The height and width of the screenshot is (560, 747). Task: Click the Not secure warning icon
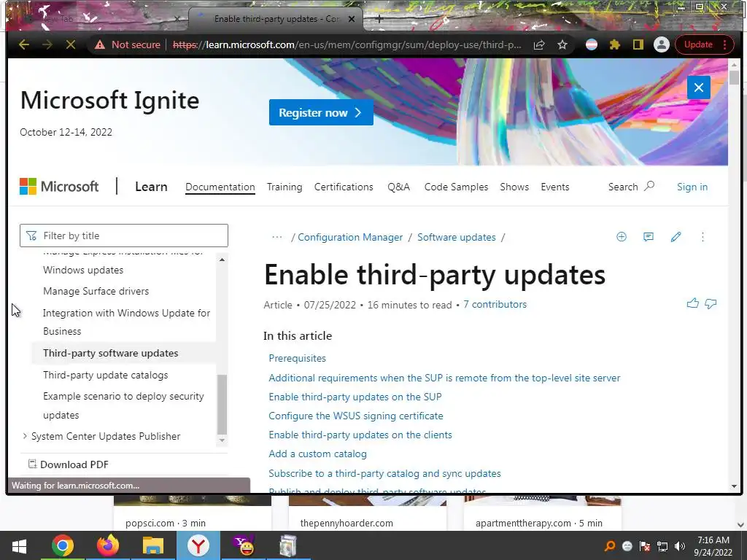[99, 44]
